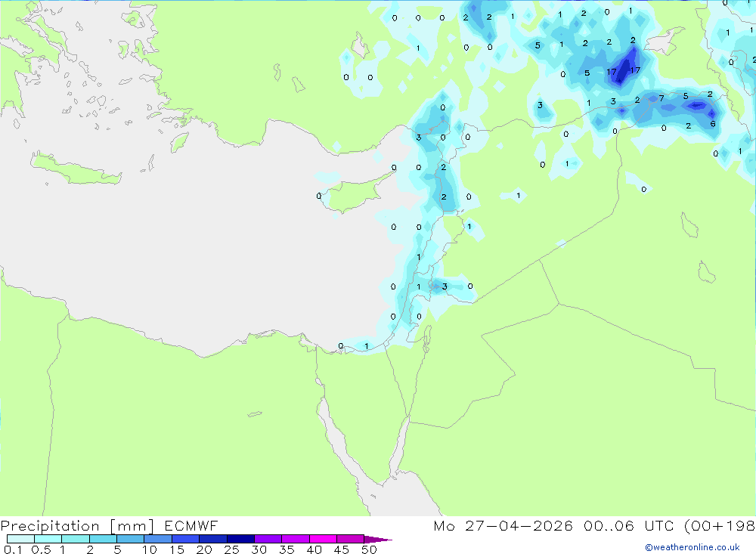
Task: Click the legend label '0.5'
Action: (x=41, y=549)
